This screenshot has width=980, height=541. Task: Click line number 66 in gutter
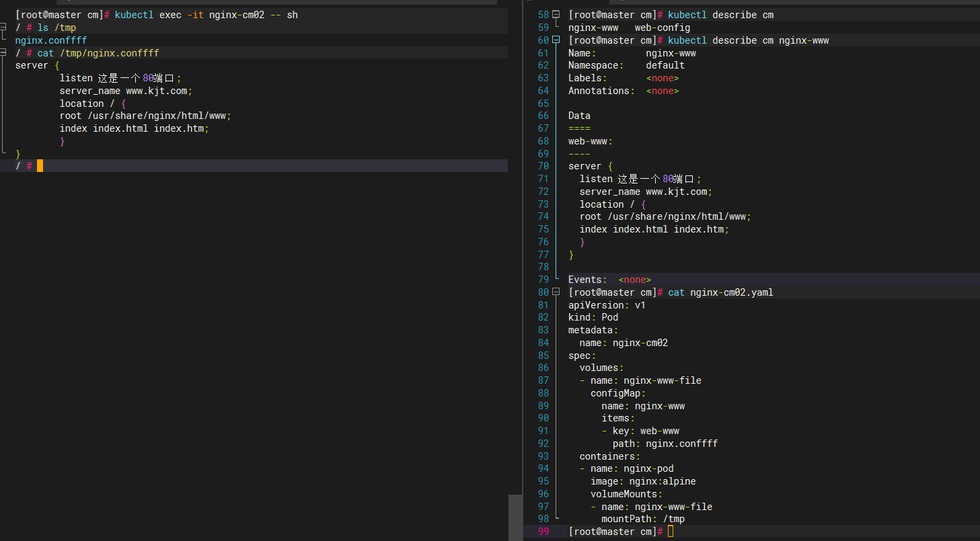coord(543,116)
